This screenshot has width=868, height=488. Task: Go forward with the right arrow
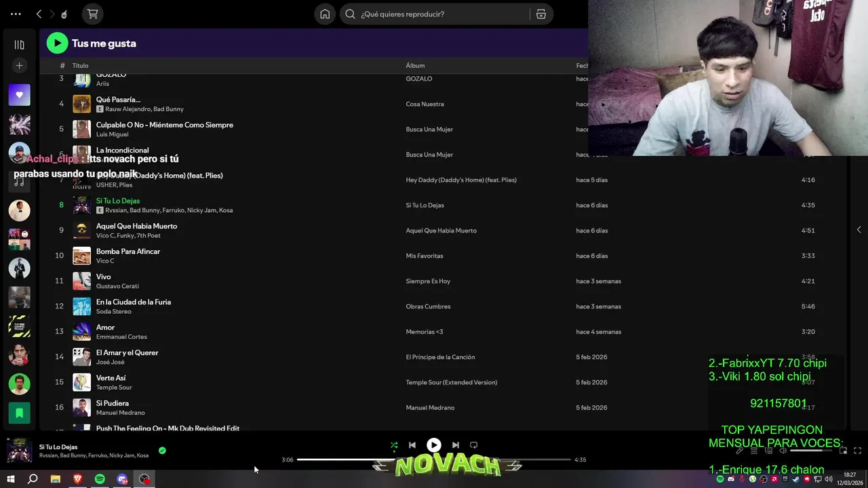coord(52,14)
